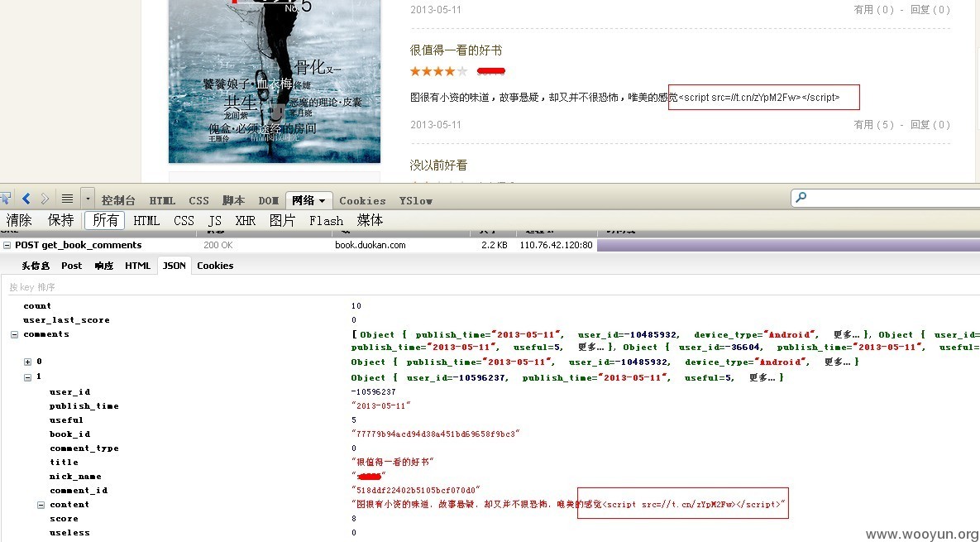This screenshot has width=980, height=542.
Task: Click the book_id key in JSON tree
Action: [x=70, y=434]
